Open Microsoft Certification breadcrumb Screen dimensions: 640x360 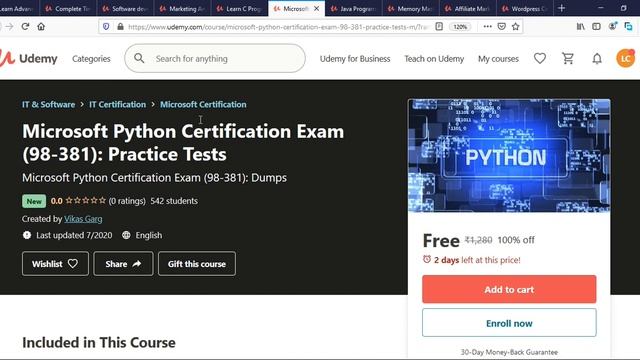pyautogui.click(x=203, y=104)
